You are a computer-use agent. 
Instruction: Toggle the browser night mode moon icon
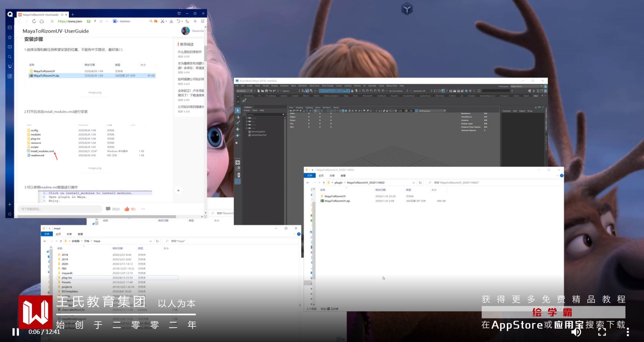pyautogui.click(x=187, y=21)
